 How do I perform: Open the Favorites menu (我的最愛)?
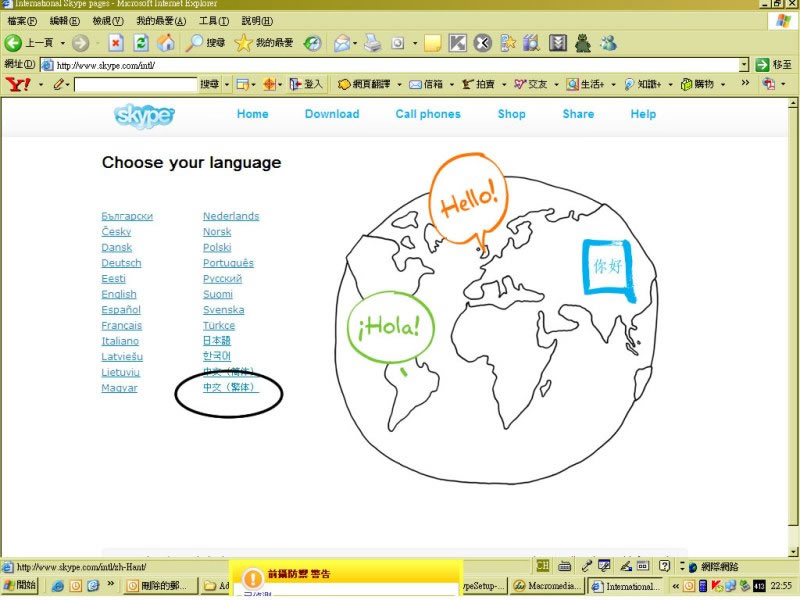[161, 21]
